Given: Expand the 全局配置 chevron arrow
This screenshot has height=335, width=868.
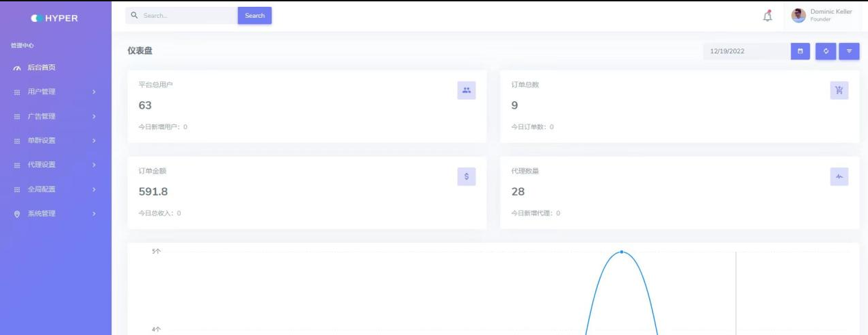Looking at the screenshot, I should point(94,189).
